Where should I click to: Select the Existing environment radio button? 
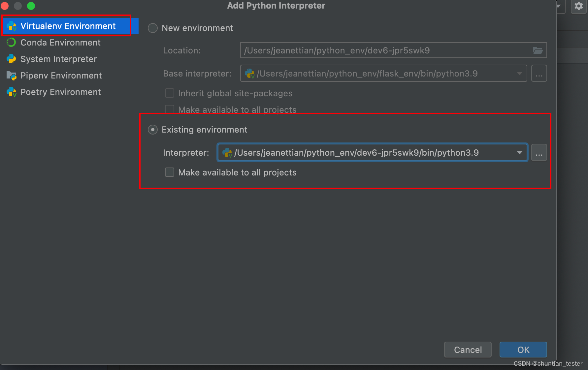[152, 130]
